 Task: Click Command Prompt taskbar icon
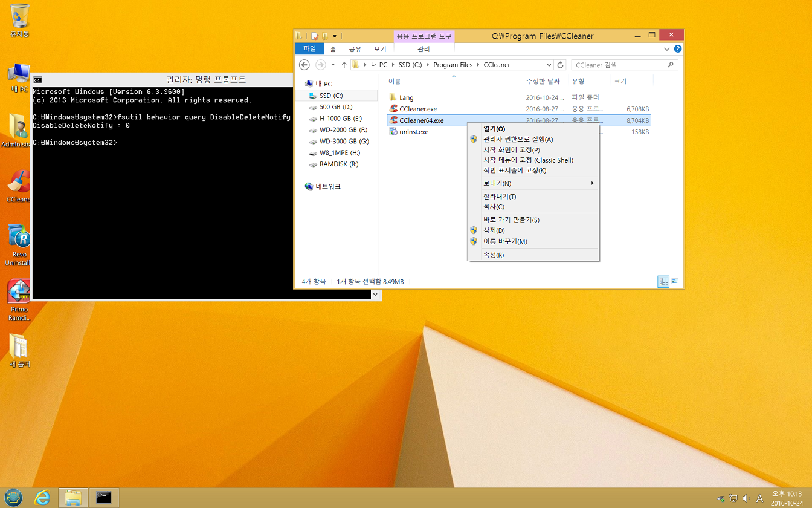coord(104,498)
